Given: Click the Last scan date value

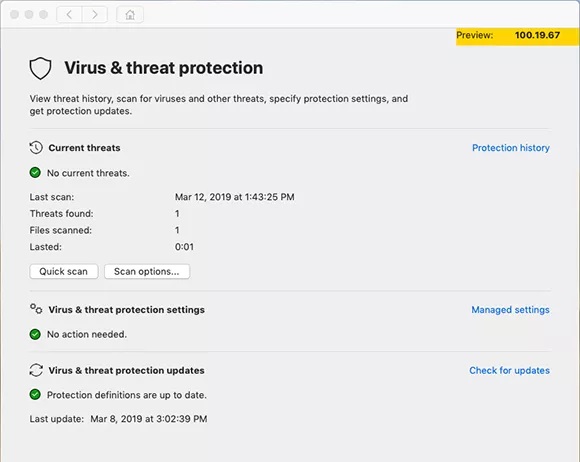Looking at the screenshot, I should pos(235,197).
